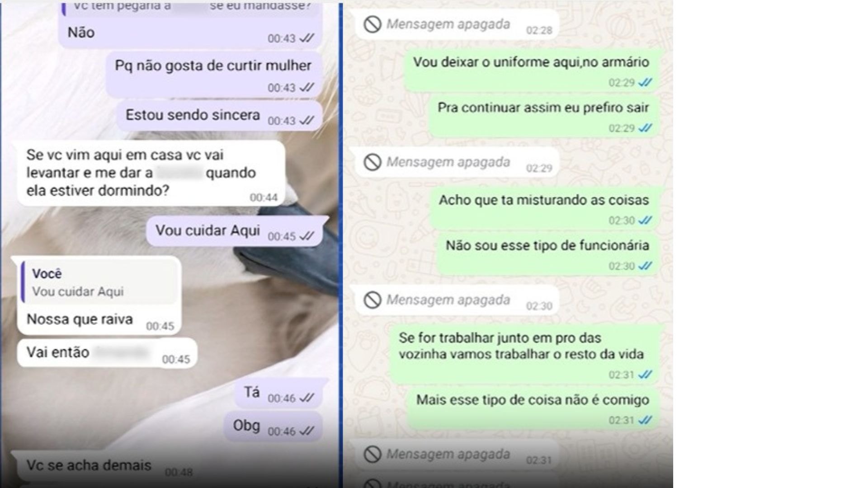Screen dimensions: 868x488
Task: Click the deleted-message icon at 02:30
Action: (373, 300)
